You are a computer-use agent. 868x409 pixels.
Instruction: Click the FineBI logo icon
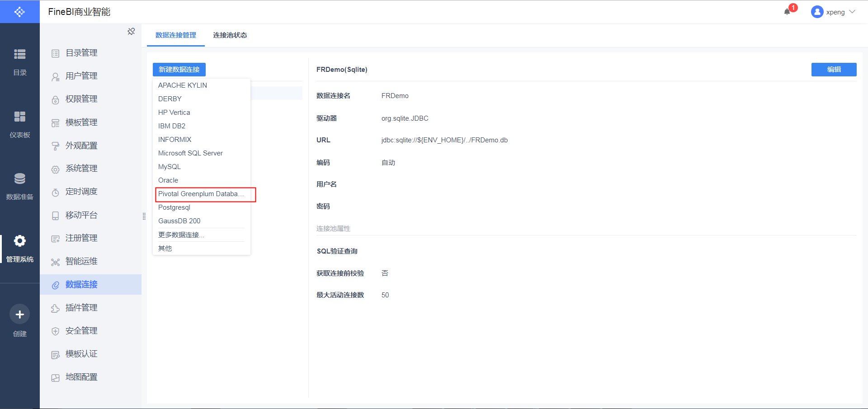point(19,12)
